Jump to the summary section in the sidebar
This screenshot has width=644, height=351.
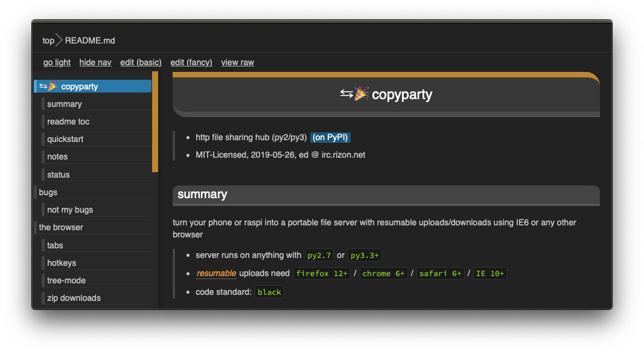coord(65,103)
